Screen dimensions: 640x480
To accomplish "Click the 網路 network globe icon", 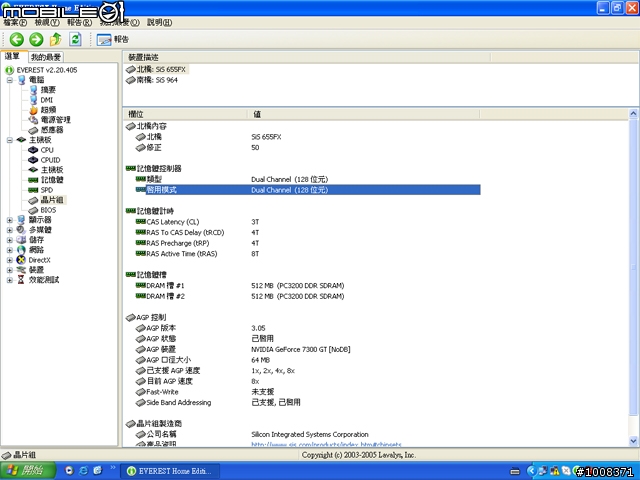I will pos(21,250).
